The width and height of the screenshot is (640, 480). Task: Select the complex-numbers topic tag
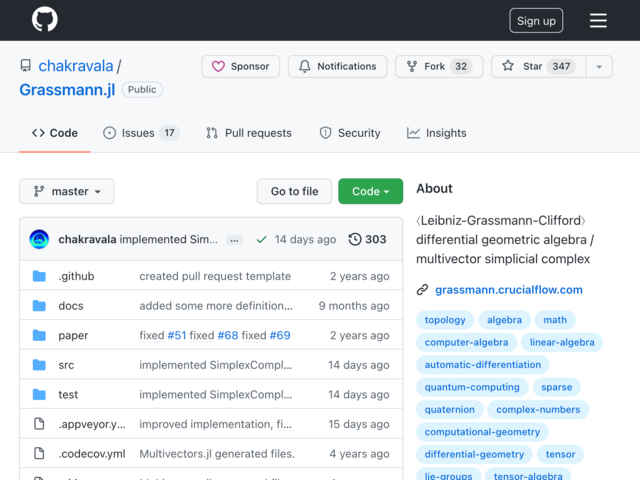[538, 410]
